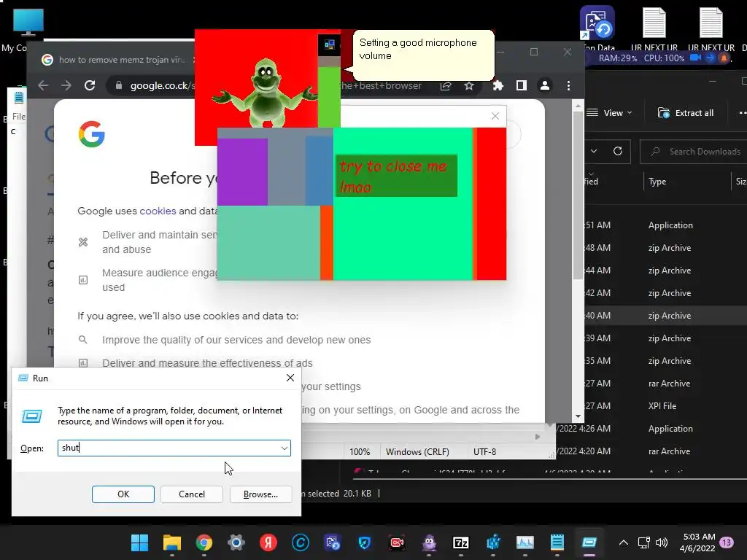Open Yandex browser from taskbar
This screenshot has height=560, width=747.
(x=268, y=542)
